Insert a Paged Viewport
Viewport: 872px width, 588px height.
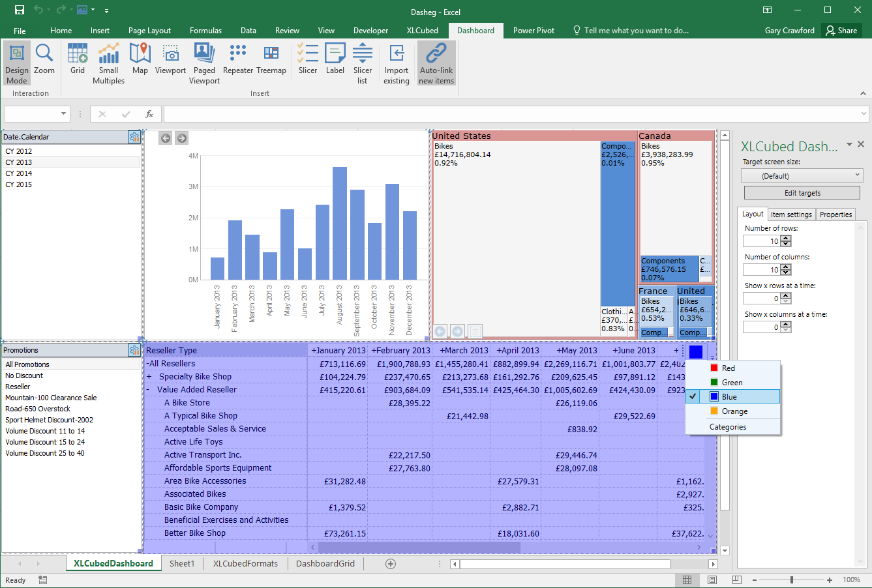coord(204,64)
